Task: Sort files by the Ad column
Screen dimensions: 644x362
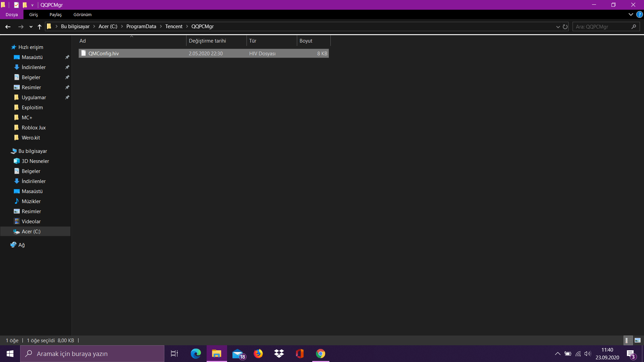Action: coord(132,41)
